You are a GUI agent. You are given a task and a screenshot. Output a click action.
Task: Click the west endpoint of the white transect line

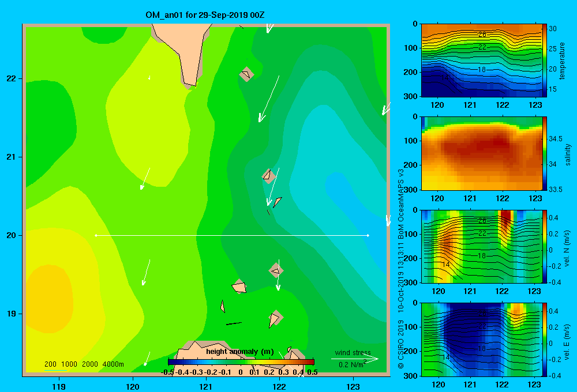96,235
